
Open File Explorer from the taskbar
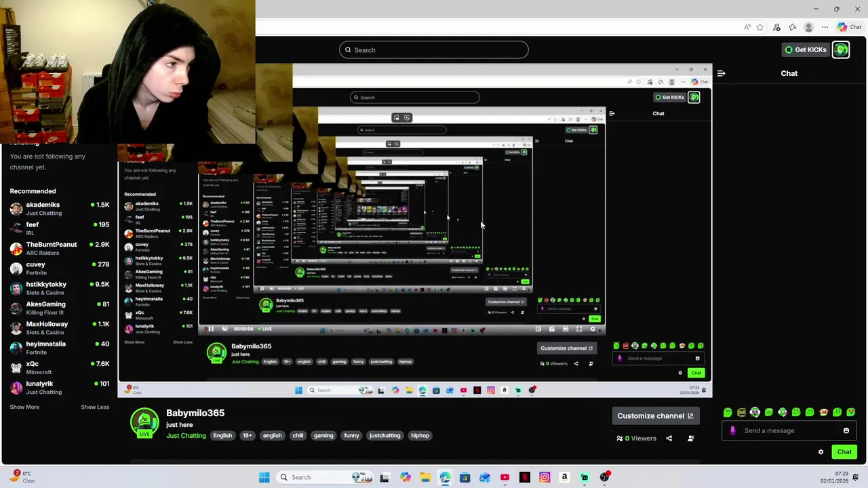click(425, 477)
